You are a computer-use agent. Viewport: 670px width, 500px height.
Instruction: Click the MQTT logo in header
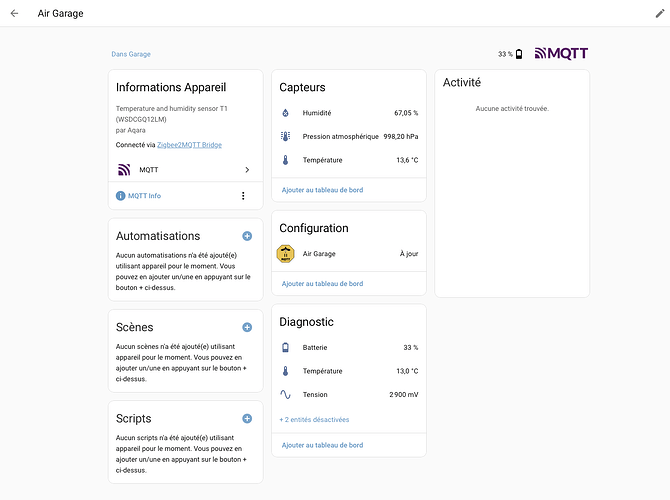click(562, 53)
